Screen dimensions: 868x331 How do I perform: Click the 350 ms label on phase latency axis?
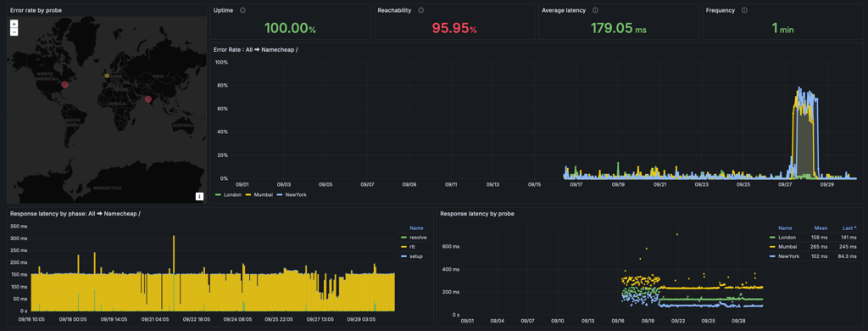19,227
